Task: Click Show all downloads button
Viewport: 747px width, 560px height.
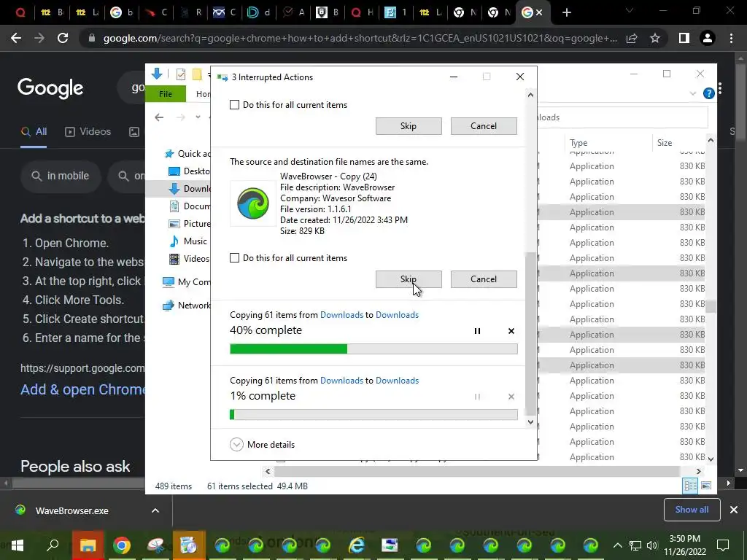Action: (692, 510)
